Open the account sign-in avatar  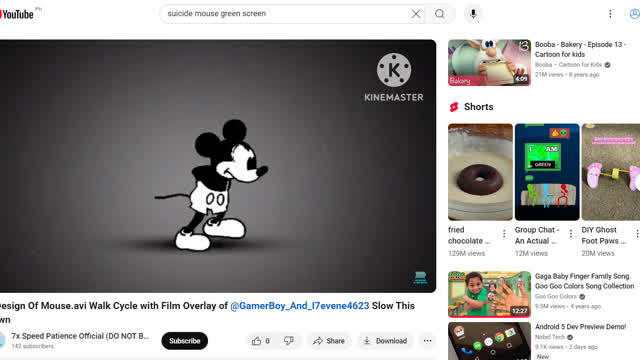click(x=634, y=14)
